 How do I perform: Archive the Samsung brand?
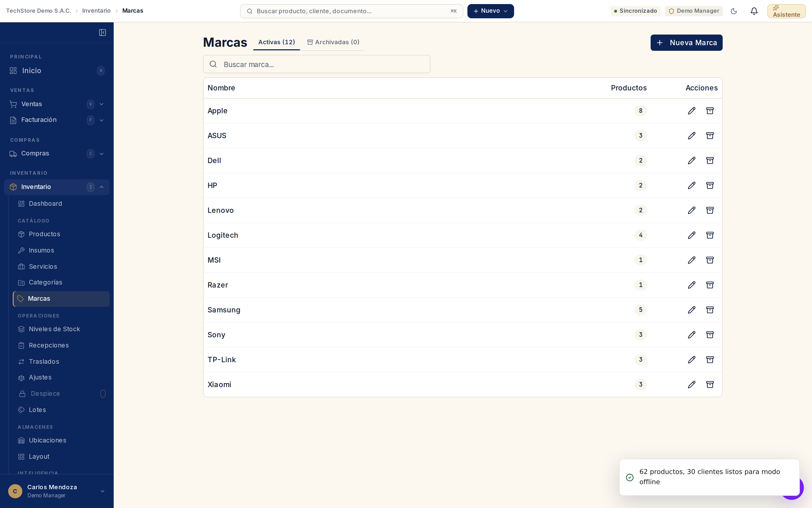point(710,310)
